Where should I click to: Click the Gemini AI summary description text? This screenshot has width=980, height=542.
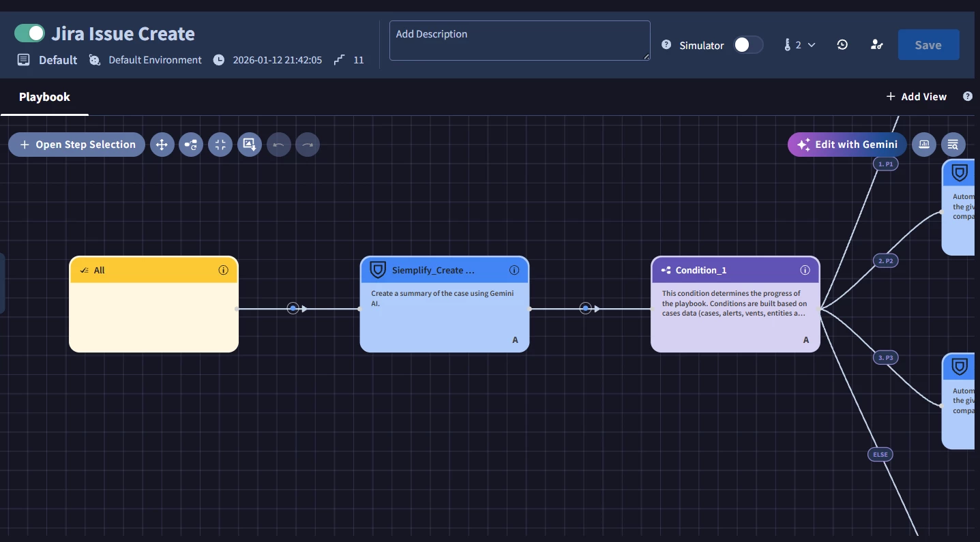pos(443,299)
